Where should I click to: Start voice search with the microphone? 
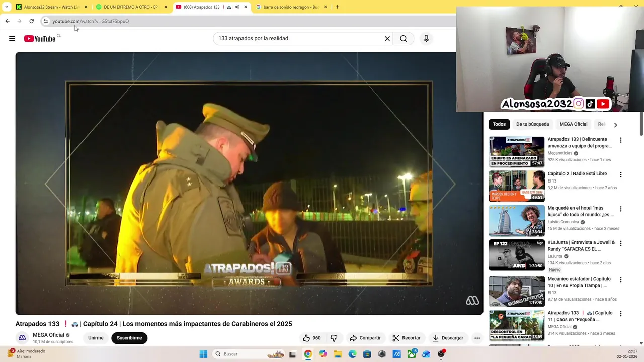[x=426, y=39]
